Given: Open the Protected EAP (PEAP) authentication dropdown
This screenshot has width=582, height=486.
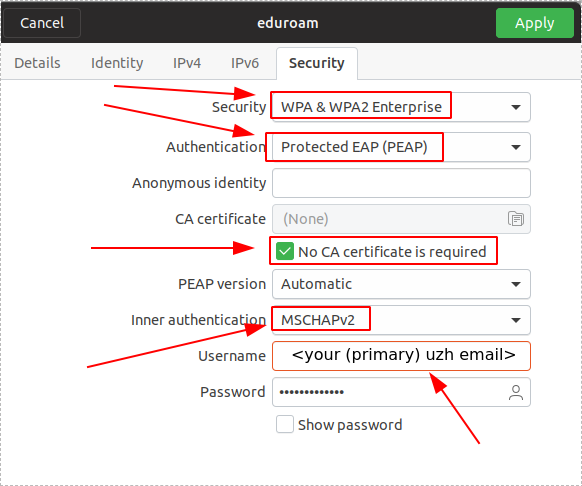Looking at the screenshot, I should [401, 147].
